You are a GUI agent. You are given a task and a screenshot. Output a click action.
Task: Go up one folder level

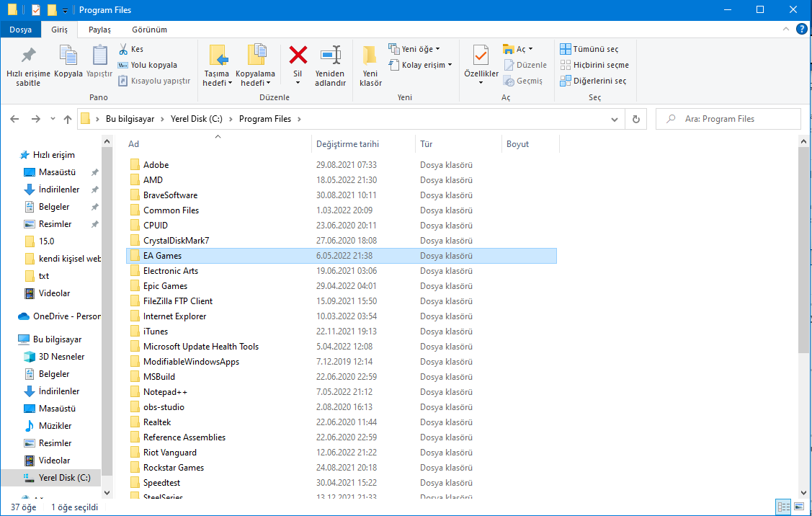pyautogui.click(x=67, y=119)
